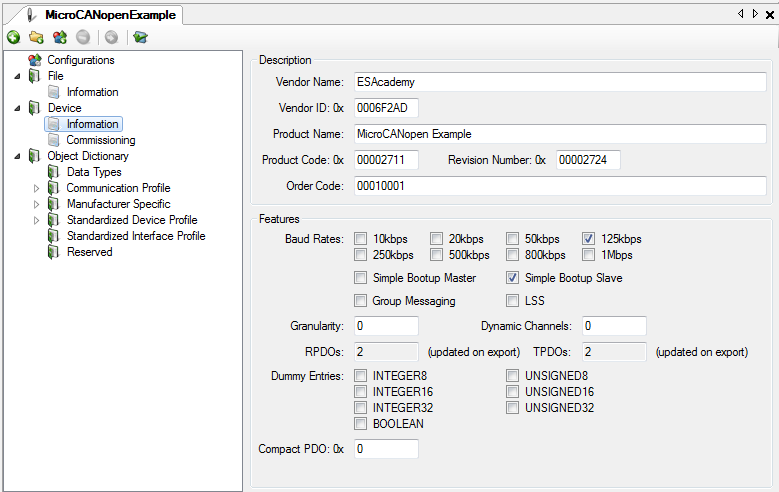The height and width of the screenshot is (492, 779).
Task: Click the Configurations icon in the tree
Action: [35, 60]
